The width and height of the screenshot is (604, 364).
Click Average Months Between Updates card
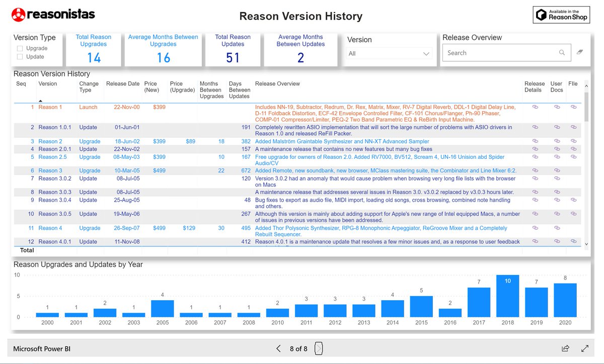coord(300,50)
